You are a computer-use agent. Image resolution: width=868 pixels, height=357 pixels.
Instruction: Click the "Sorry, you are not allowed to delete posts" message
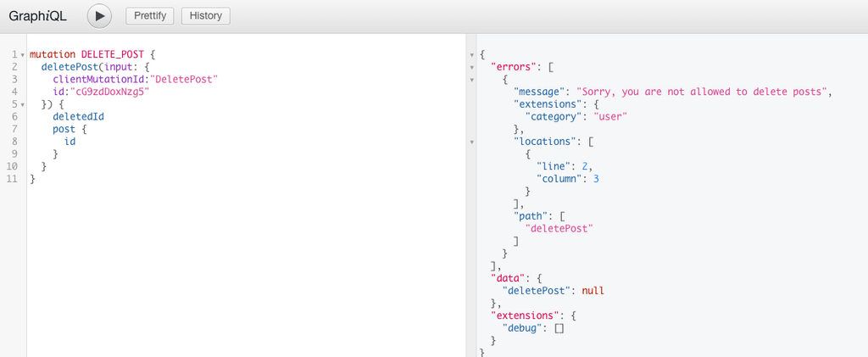pos(702,92)
